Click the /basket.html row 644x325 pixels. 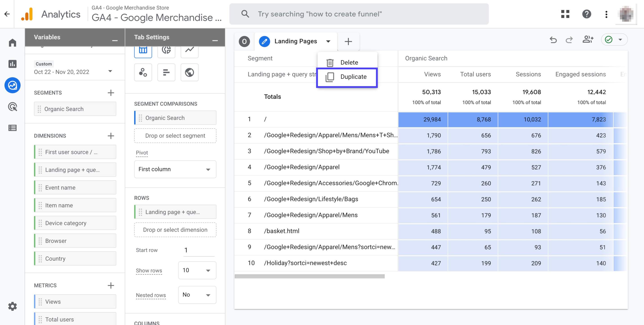(431, 231)
